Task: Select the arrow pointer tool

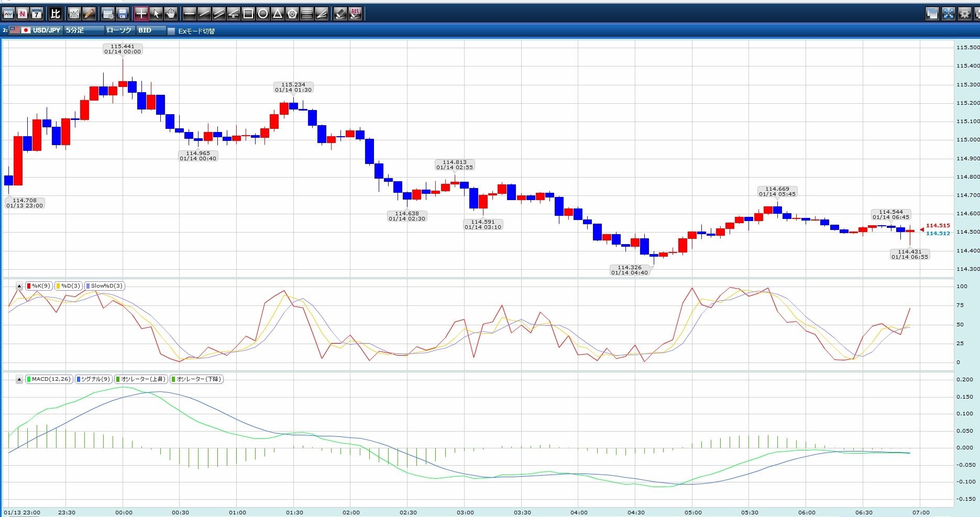Action: coord(156,14)
